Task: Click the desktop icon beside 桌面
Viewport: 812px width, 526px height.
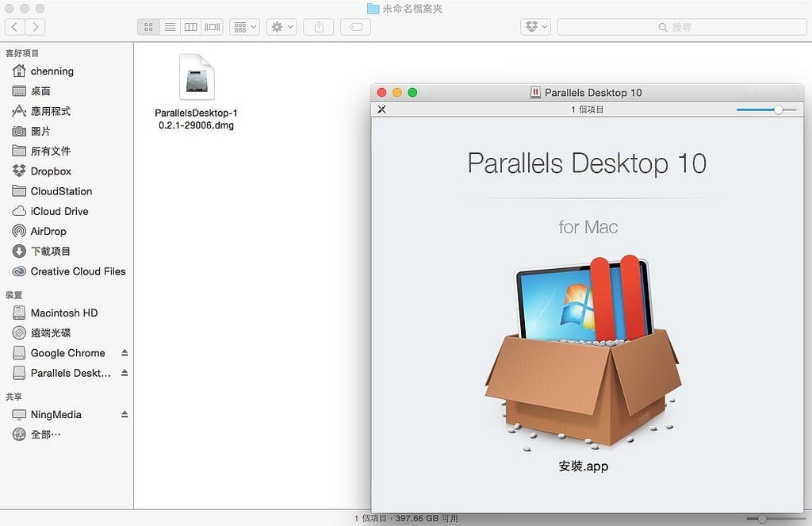Action: [x=19, y=91]
